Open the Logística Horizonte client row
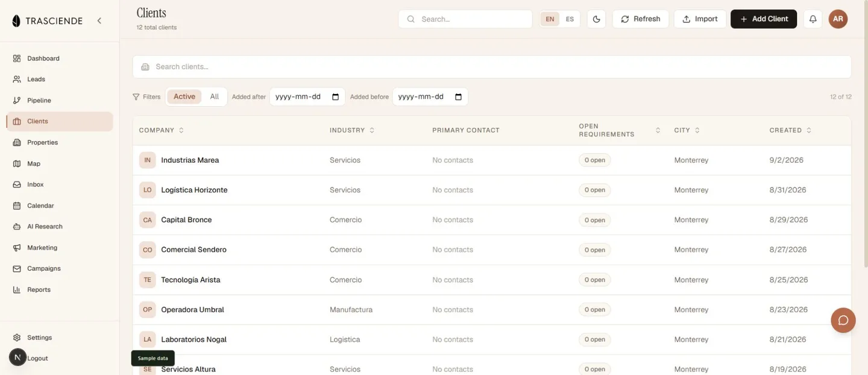Viewport: 868px width, 375px height. point(492,190)
